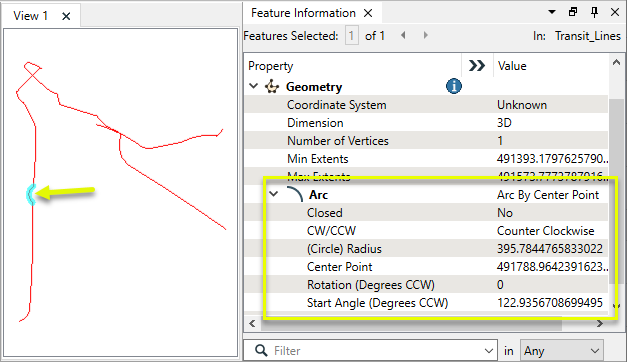The image size is (627, 362).
Task: Float the Feature Information window
Action: click(x=573, y=12)
